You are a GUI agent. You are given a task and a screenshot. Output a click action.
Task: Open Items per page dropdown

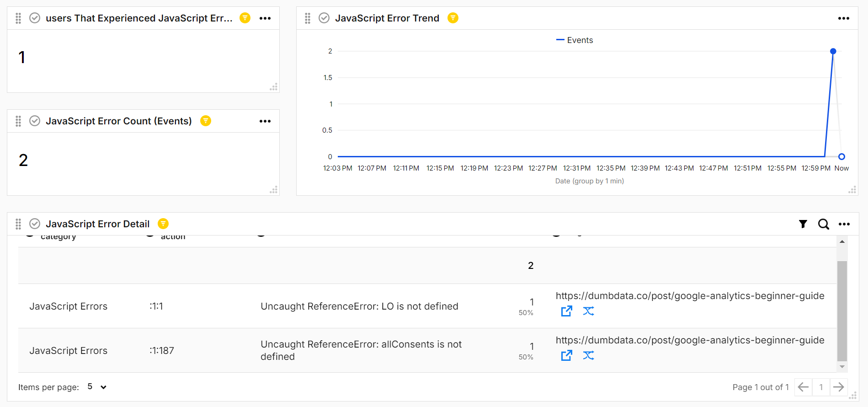click(x=97, y=387)
